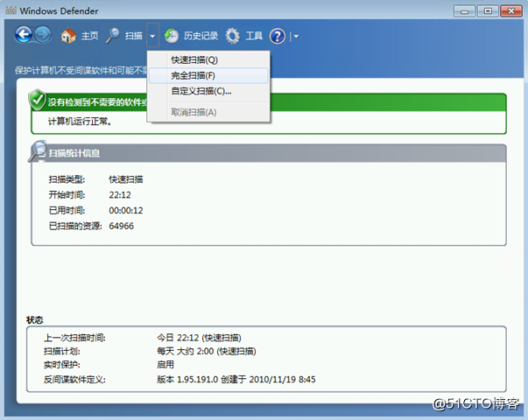Choose 自定义扫描(C)... from the scan menu
Image resolution: width=528 pixels, height=420 pixels.
[x=208, y=91]
